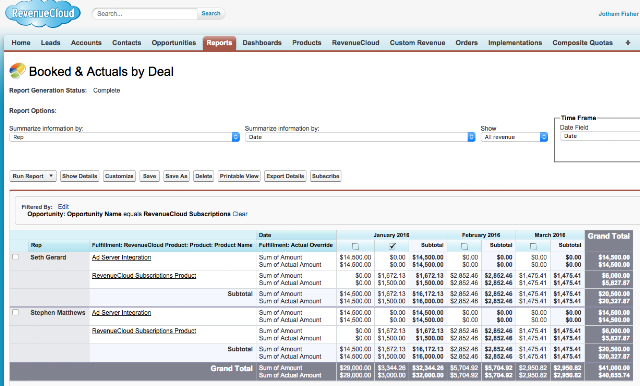Click the Seth Gerard rep name
Viewport: 640px width, 386px height.
(x=48, y=257)
